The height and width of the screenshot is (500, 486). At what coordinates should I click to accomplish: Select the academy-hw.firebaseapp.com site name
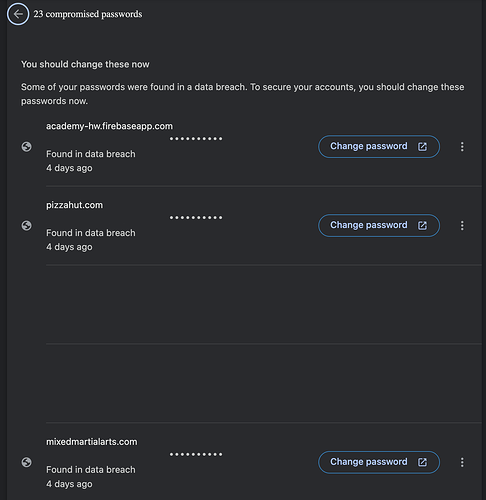pos(109,126)
